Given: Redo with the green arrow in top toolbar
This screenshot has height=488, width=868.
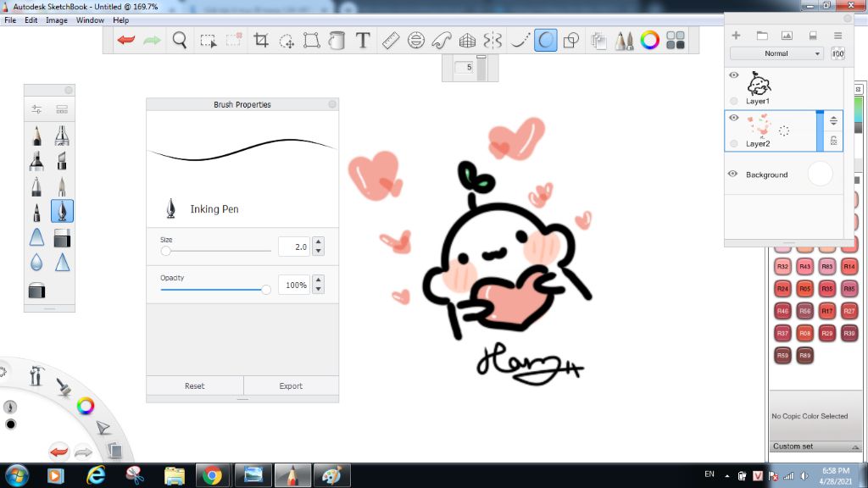Looking at the screenshot, I should 153,40.
